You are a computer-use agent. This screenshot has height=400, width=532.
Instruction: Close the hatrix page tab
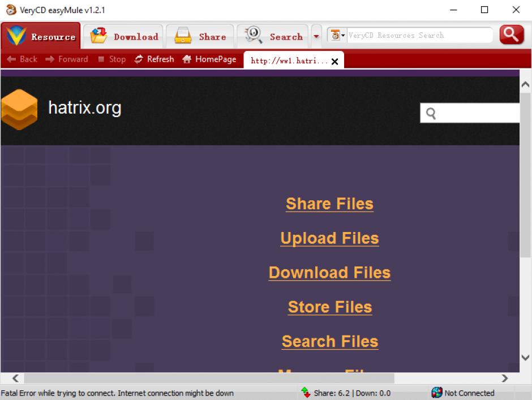click(334, 62)
